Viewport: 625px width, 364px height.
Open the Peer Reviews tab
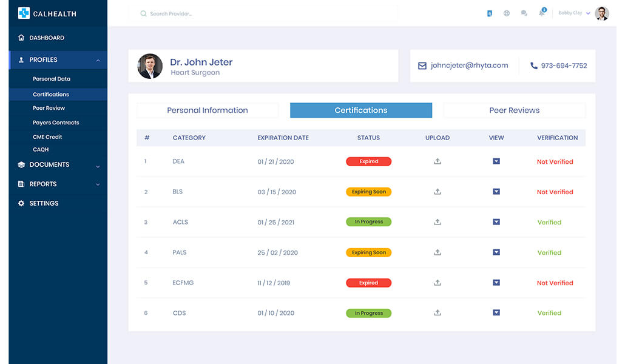(x=514, y=110)
